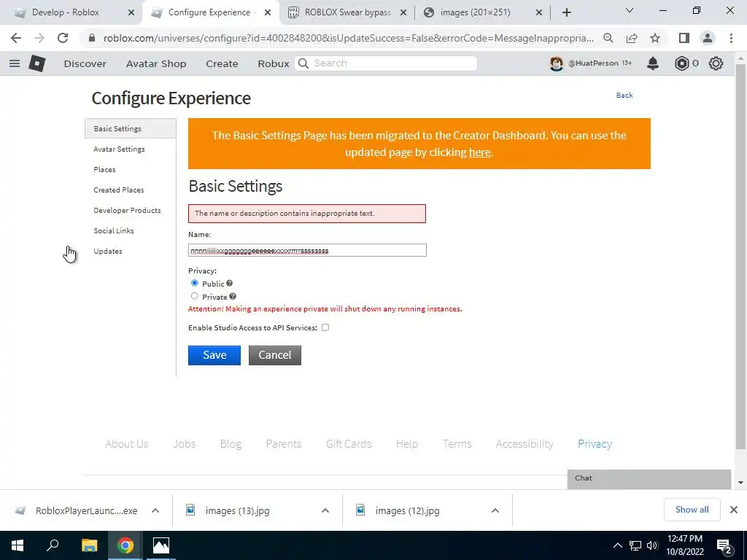Image resolution: width=747 pixels, height=560 pixels.
Task: Open the Chrome zoom magnifier icon
Action: click(x=608, y=38)
